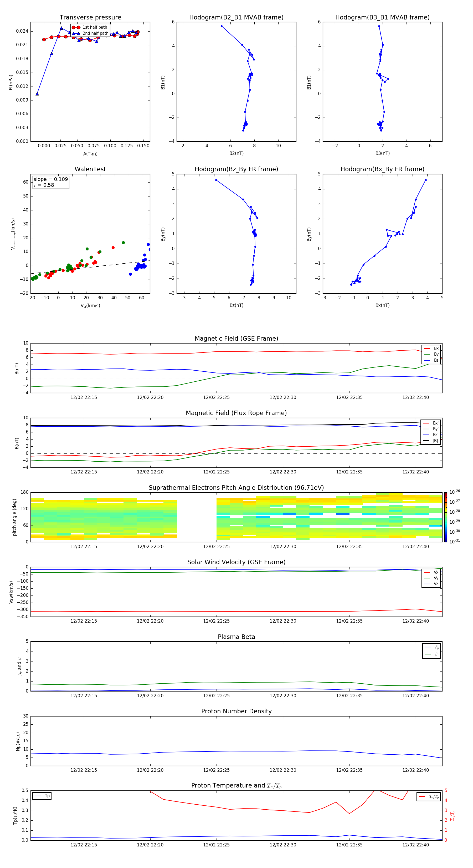Screen dimensions: 473x868
Task: Click the 'Pt(nPa)' y-axis label
Action: [x=11, y=82]
